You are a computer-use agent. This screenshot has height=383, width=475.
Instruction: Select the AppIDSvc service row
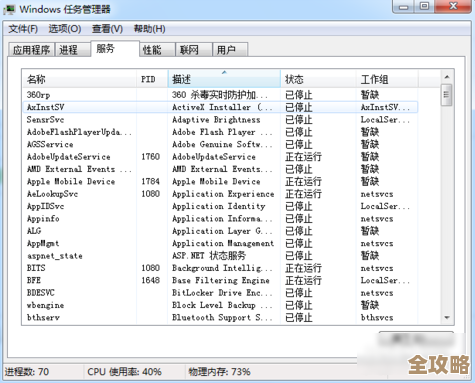click(x=220, y=206)
